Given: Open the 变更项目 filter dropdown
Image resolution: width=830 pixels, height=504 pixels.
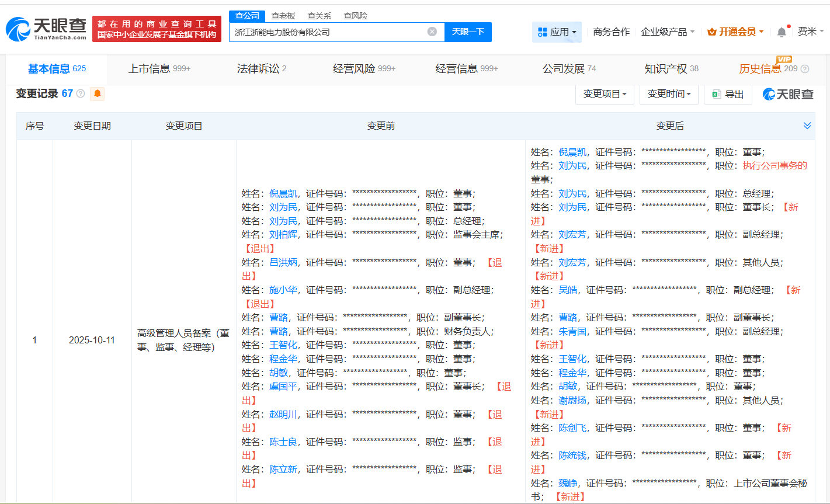Looking at the screenshot, I should 605,93.
